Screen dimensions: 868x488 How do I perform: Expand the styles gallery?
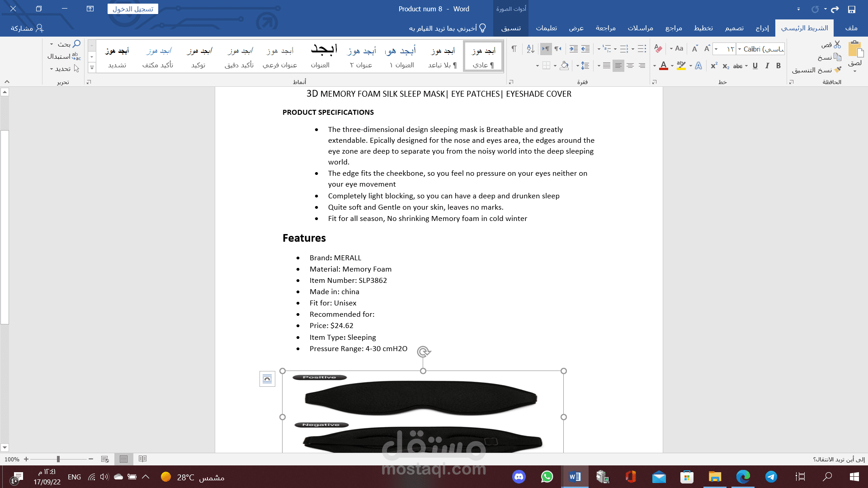[x=92, y=68]
